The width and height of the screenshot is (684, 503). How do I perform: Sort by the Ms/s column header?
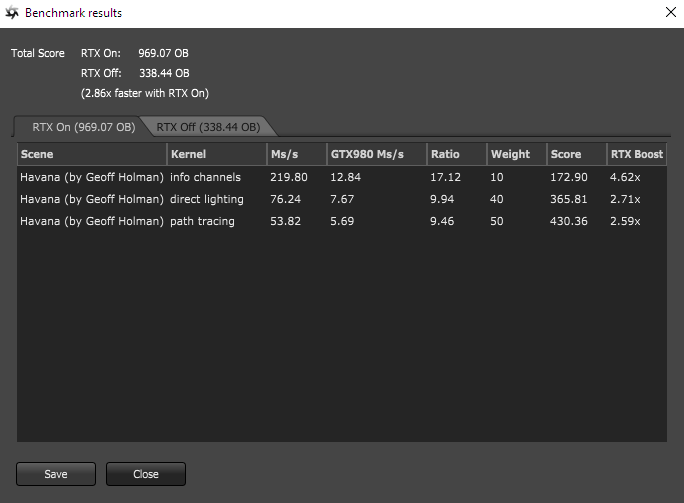297,154
